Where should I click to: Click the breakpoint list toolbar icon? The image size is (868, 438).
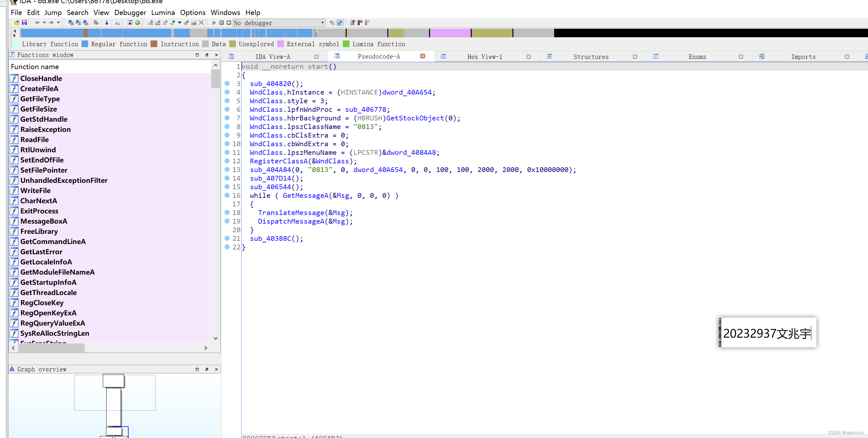pyautogui.click(x=352, y=23)
